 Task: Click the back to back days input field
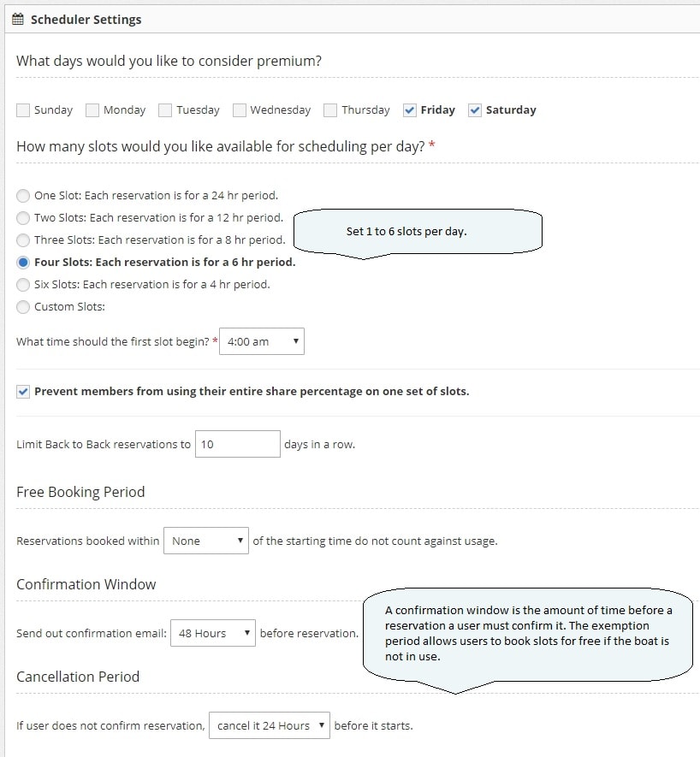pos(237,444)
